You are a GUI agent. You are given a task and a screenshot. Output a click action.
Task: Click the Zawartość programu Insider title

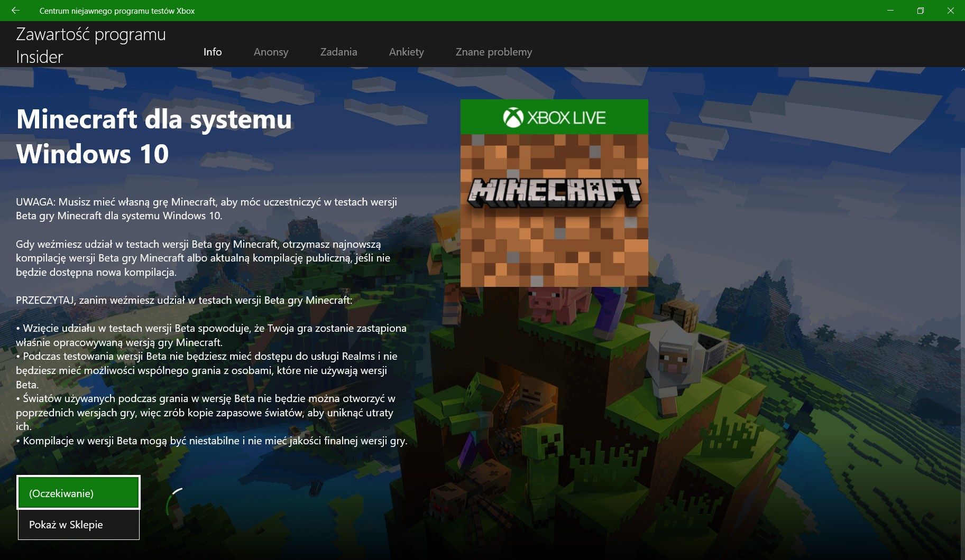(91, 45)
